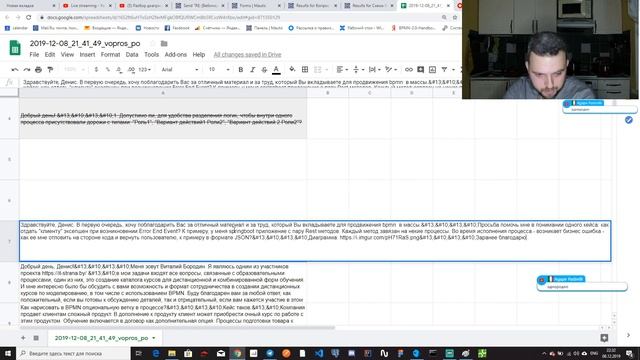Toggle italic formatting
The height and width of the screenshot is (360, 640).
[253, 70]
